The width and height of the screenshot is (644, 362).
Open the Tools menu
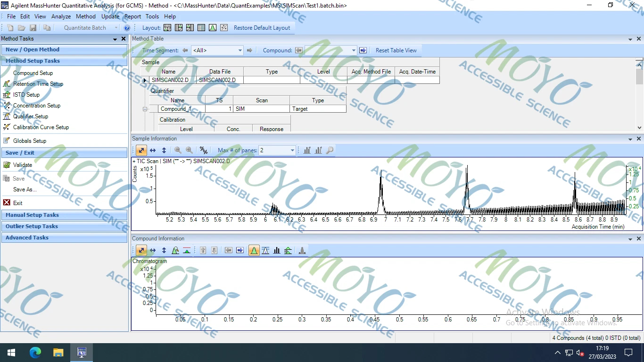click(x=152, y=16)
